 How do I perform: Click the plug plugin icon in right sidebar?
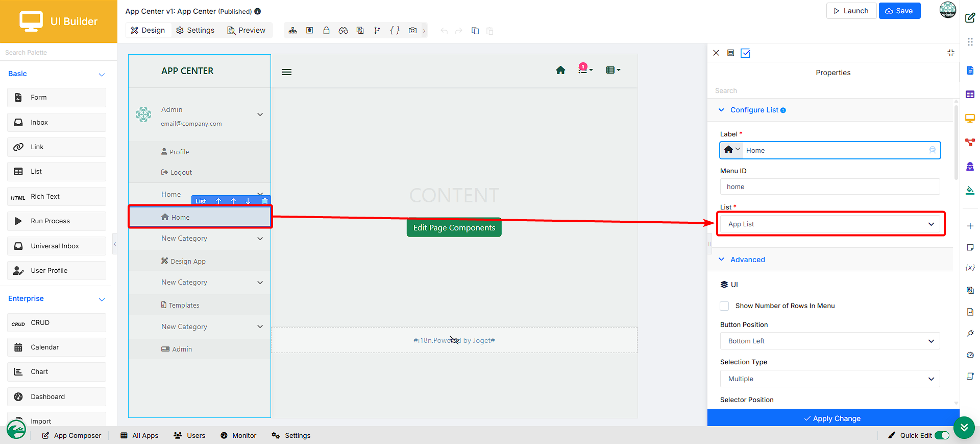click(x=970, y=333)
